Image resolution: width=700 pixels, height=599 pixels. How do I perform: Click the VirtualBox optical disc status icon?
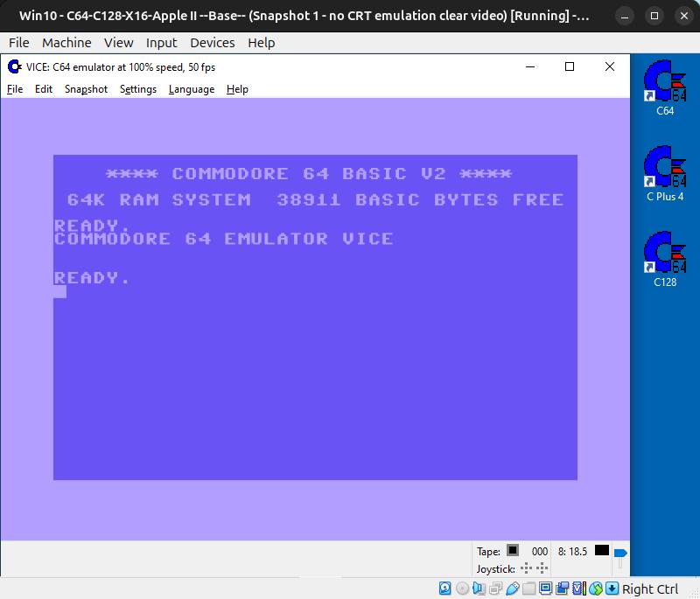463,589
